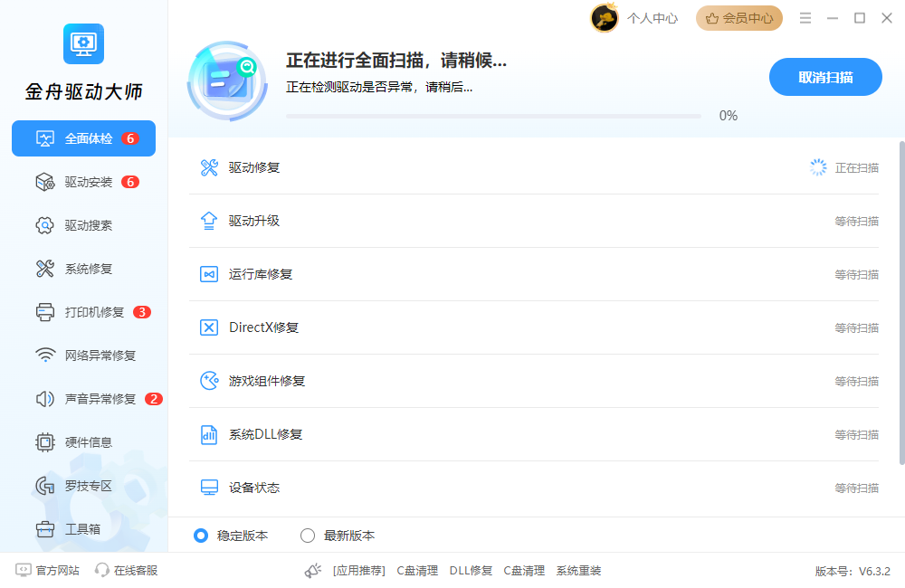Viewport: 905px width, 588px height.
Task: Click the 驱动修复 row label
Action: [254, 168]
